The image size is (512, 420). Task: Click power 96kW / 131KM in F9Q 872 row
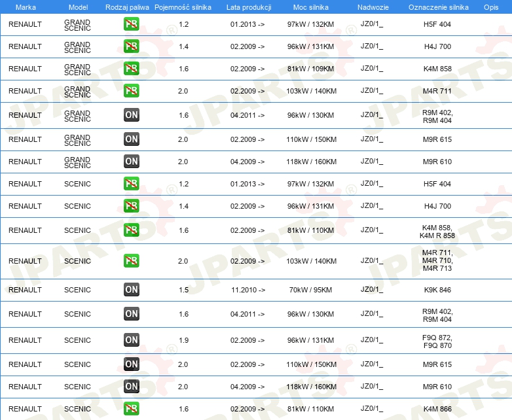coord(310,340)
